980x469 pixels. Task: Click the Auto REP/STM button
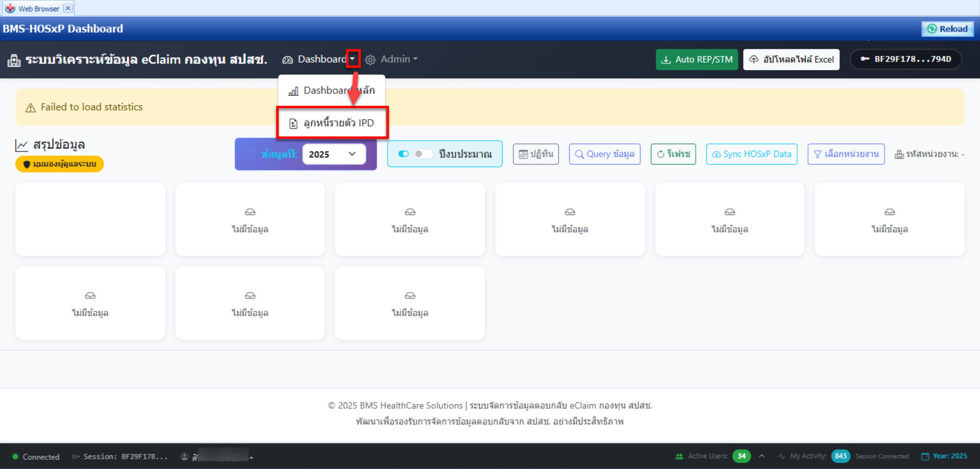click(x=697, y=59)
